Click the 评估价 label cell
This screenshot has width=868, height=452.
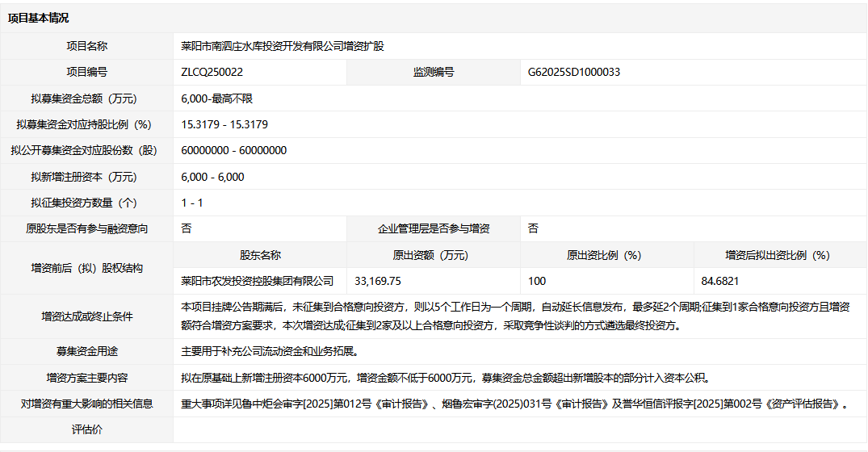coord(86,429)
